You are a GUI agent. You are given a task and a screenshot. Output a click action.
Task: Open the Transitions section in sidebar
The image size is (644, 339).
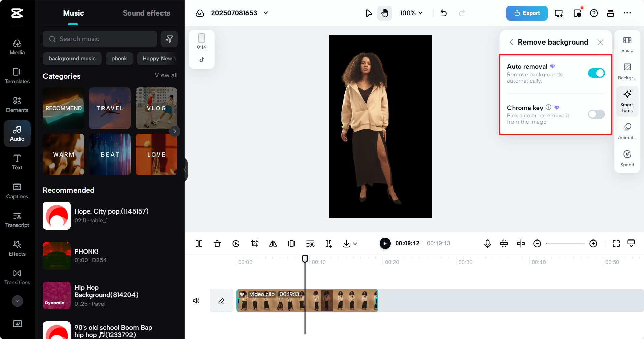coord(17,277)
